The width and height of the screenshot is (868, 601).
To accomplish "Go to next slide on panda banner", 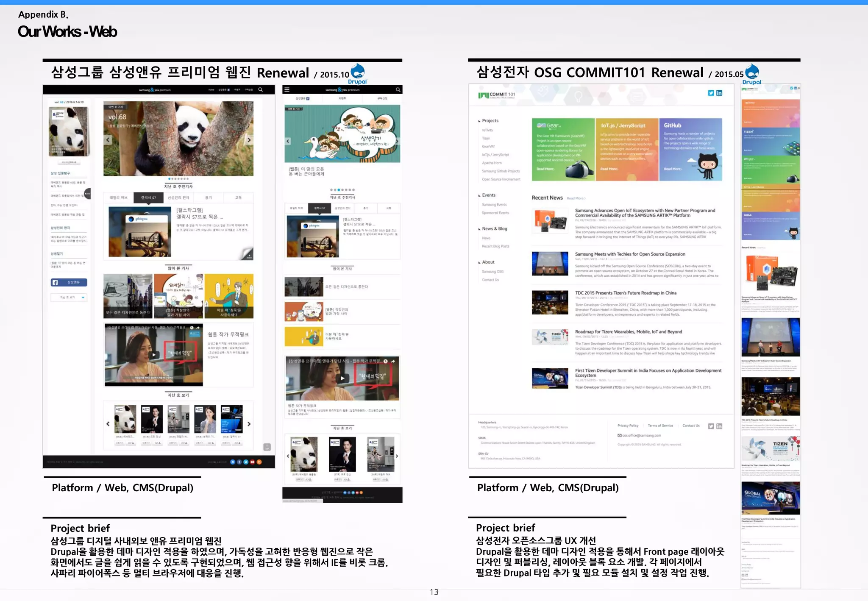I will click(249, 139).
